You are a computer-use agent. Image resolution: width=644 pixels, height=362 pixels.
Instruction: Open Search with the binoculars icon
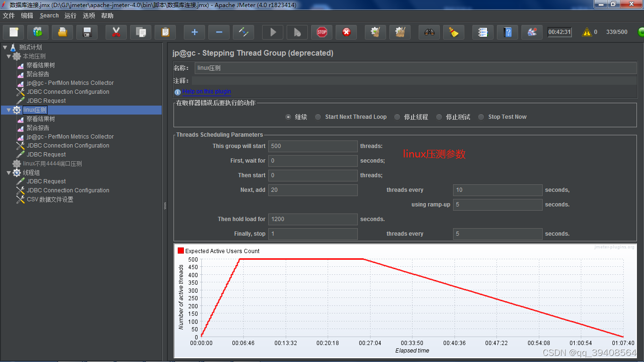pos(429,32)
